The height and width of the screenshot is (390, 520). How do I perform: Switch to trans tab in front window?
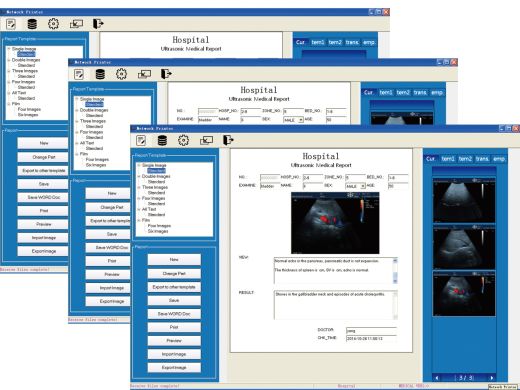(482, 159)
